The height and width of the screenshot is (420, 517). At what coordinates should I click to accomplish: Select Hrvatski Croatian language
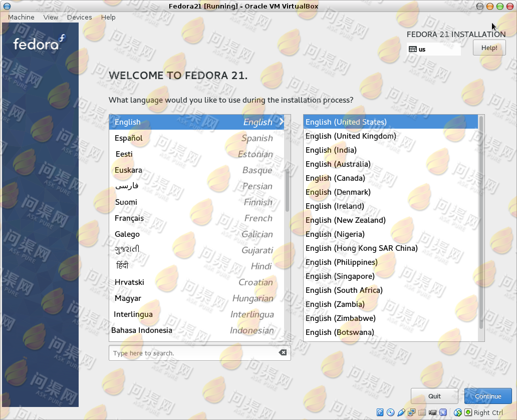click(x=196, y=282)
